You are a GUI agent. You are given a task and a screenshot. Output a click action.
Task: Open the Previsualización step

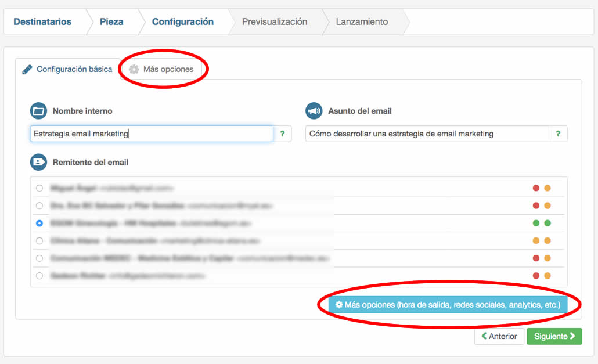(x=274, y=21)
